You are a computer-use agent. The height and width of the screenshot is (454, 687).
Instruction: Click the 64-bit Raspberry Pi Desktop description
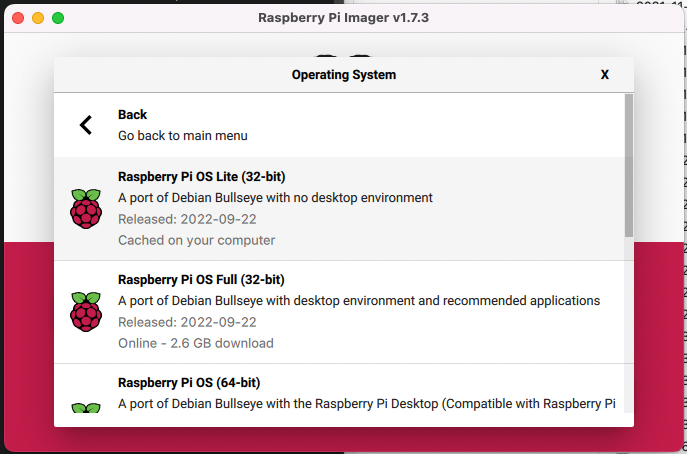pyautogui.click(x=367, y=404)
